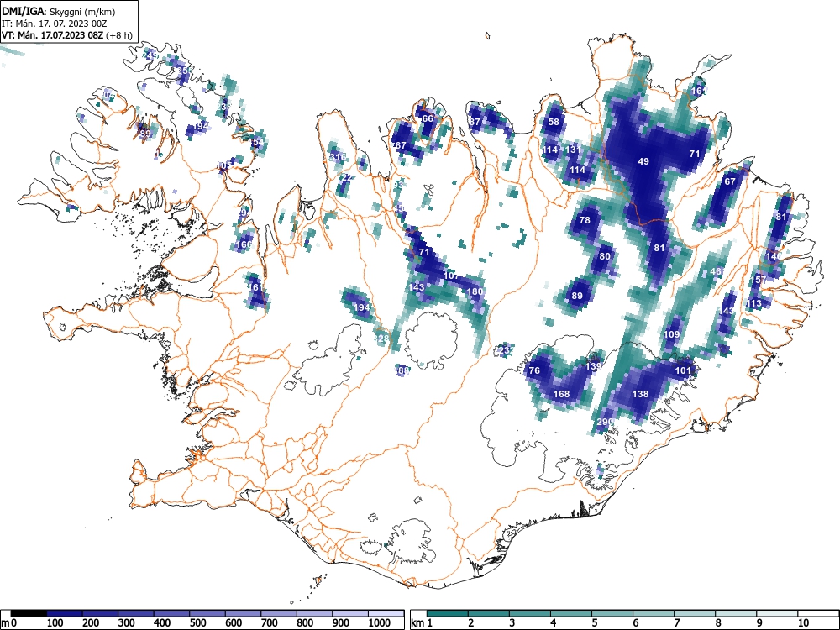This screenshot has height=630, width=840.
Task: Select the teal 4–5 km legend swatch
Action: 570,613
